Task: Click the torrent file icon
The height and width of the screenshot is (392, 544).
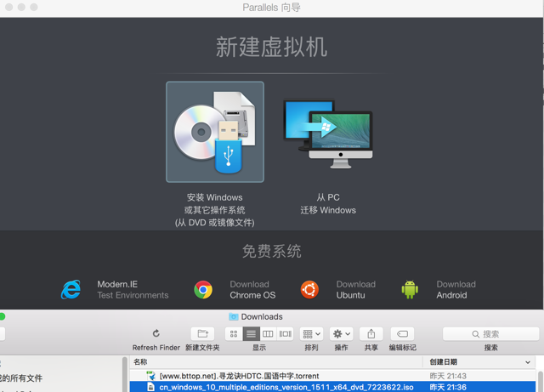Action: [x=151, y=376]
